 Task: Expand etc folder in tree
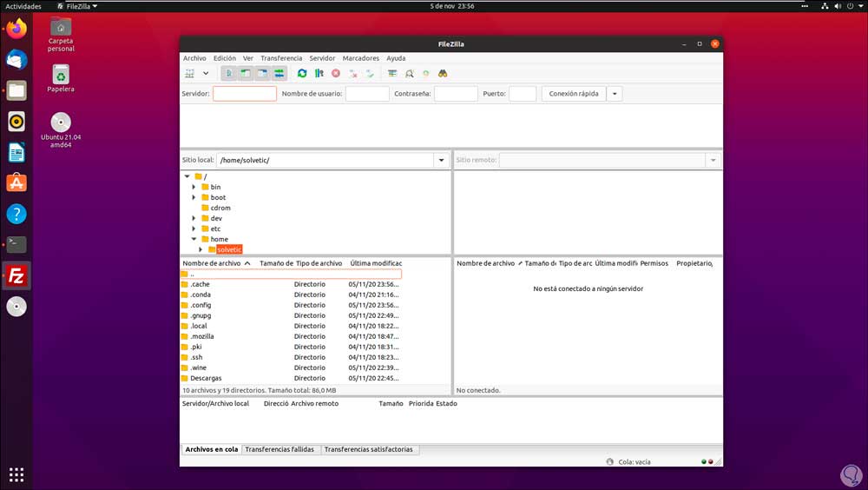click(194, 228)
